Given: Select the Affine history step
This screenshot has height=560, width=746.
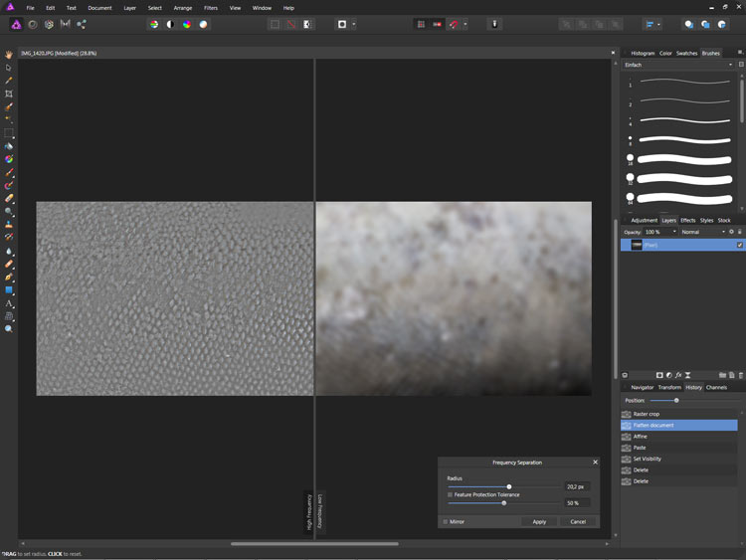Looking at the screenshot, I should [x=679, y=437].
